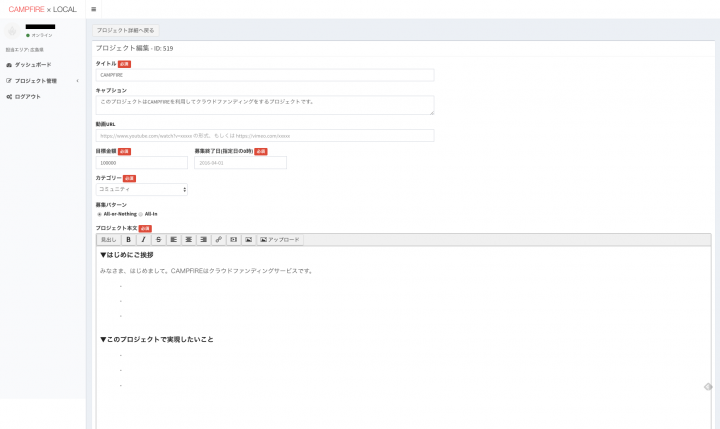720x429 pixels.
Task: Select the All-In radio option
Action: [141, 214]
